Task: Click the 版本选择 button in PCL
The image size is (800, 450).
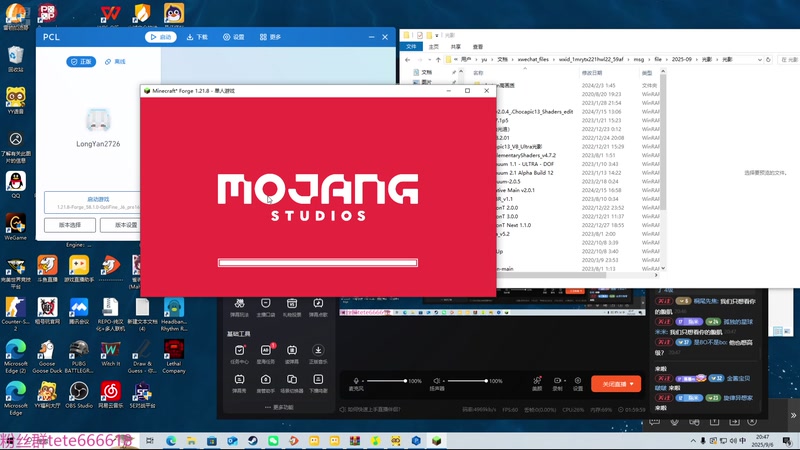Action: click(x=70, y=225)
